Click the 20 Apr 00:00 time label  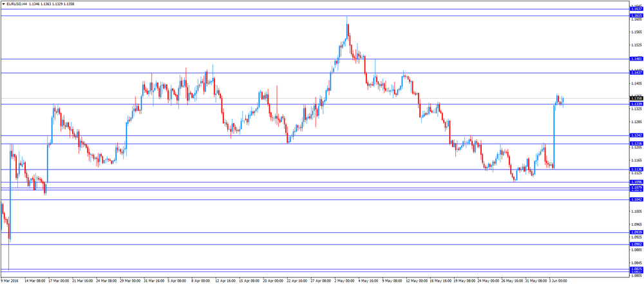pyautogui.click(x=273, y=282)
